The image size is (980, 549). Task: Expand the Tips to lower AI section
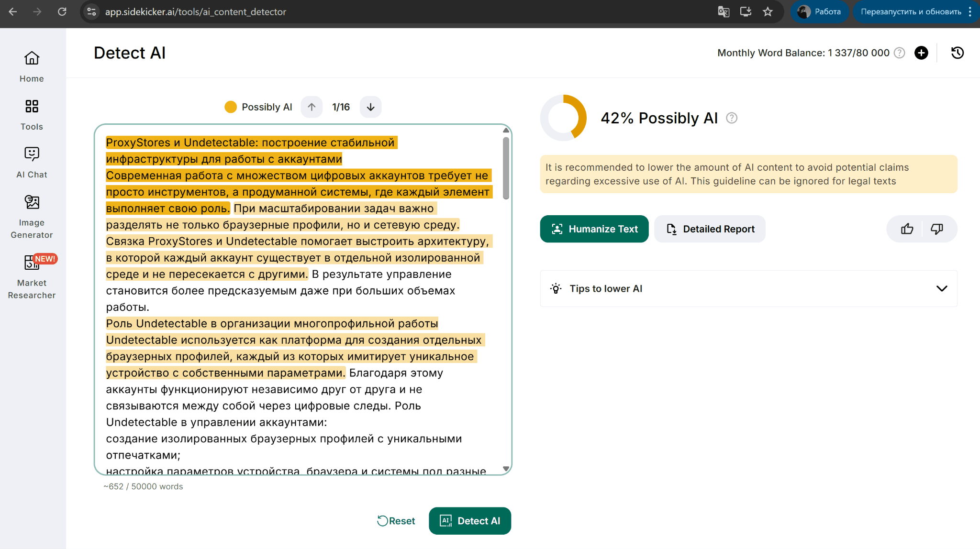coord(941,288)
